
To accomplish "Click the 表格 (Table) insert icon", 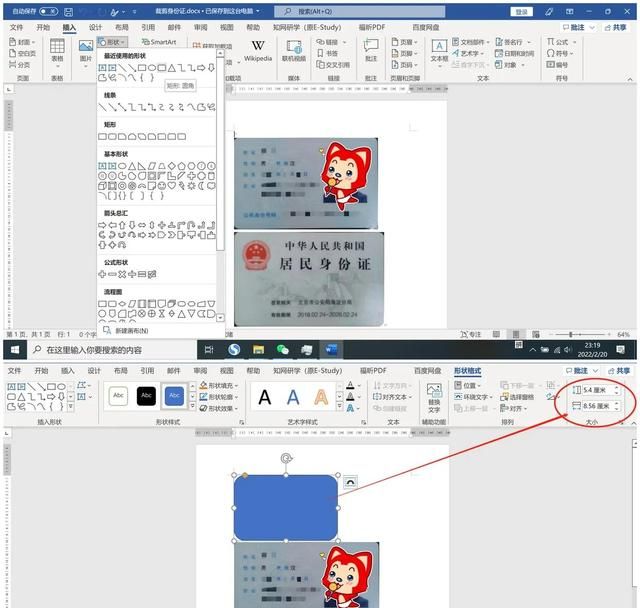I will click(57, 50).
